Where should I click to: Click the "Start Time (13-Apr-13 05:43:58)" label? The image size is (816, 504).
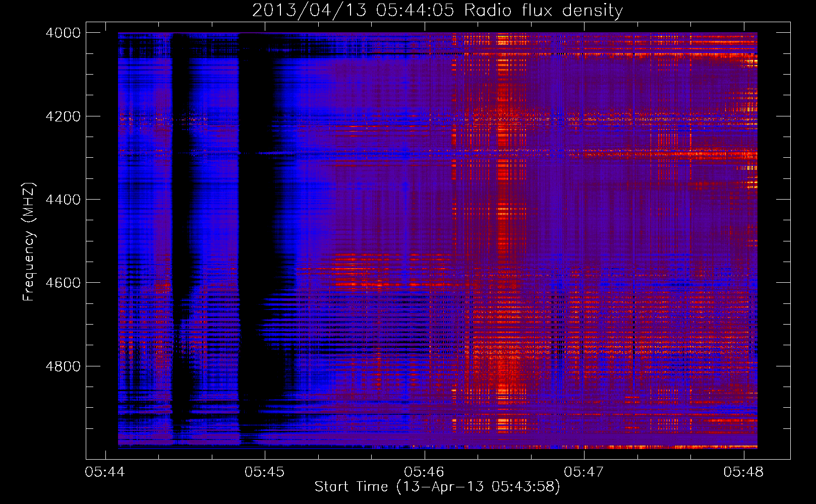click(437, 486)
